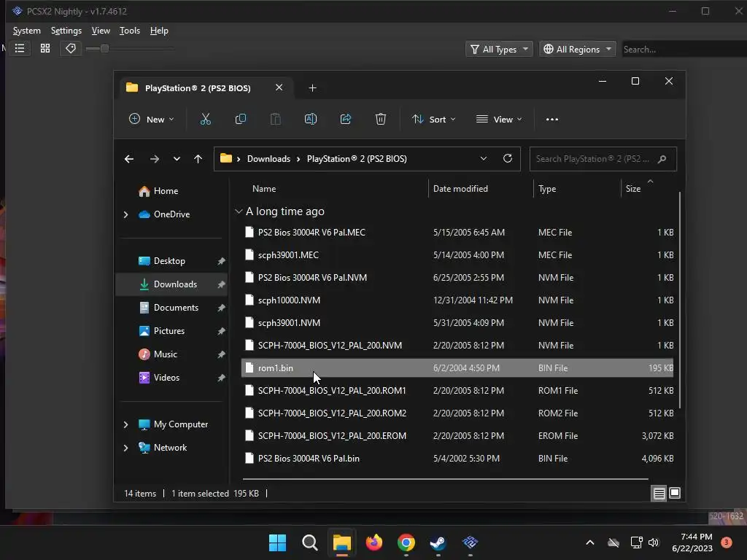Open the PCSX2 Help menu
Screen dimensions: 747x560
pyautogui.click(x=159, y=31)
